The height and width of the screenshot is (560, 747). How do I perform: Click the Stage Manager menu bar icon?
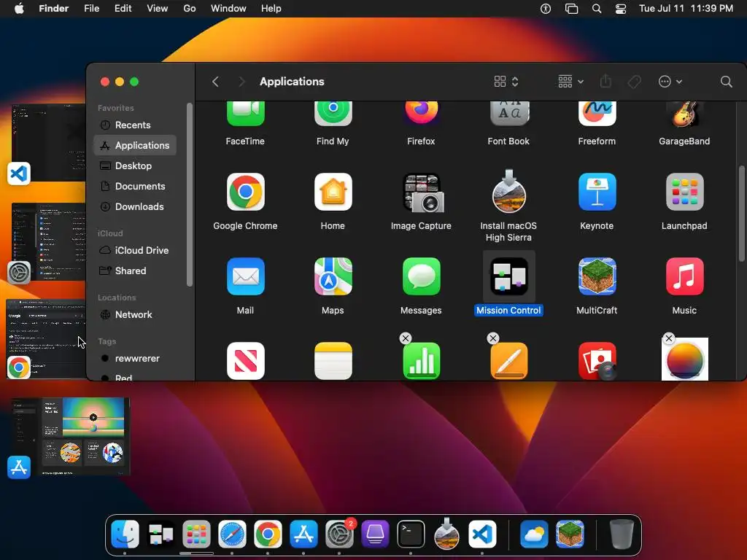(x=571, y=9)
